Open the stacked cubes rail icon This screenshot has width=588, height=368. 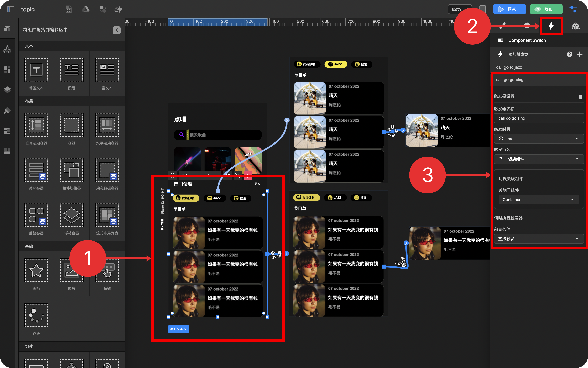[x=7, y=49]
